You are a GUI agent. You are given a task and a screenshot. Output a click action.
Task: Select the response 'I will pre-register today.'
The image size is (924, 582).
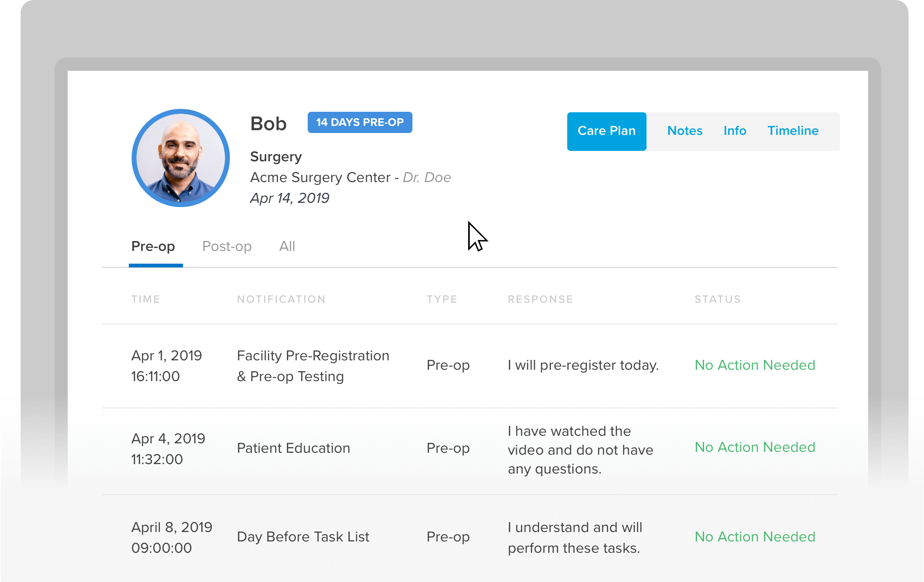[x=583, y=366]
